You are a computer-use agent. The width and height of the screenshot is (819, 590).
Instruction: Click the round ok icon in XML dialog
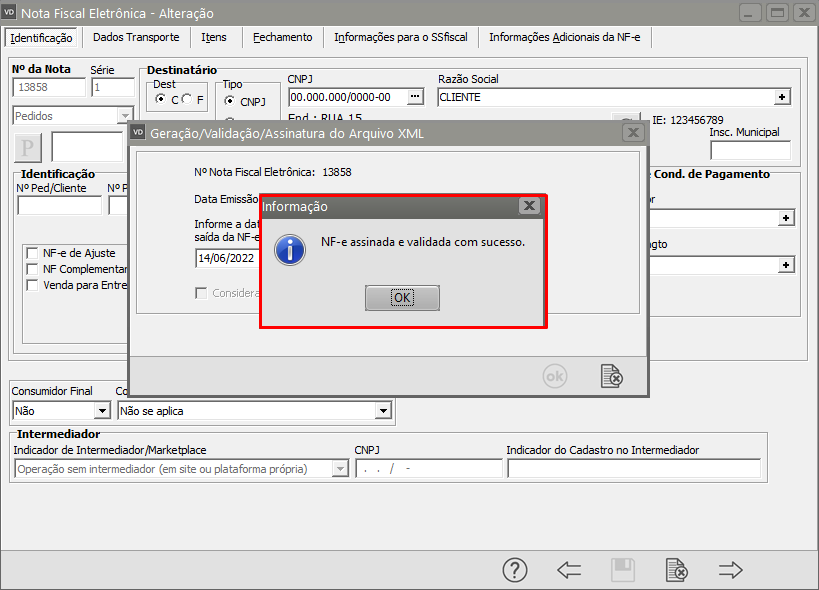[x=555, y=376]
